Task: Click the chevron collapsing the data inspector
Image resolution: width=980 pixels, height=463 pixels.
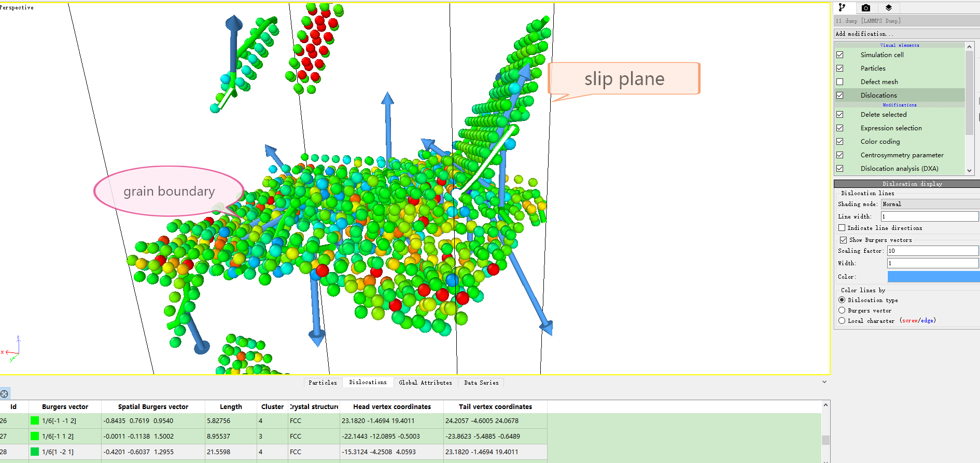Action: coord(824,382)
